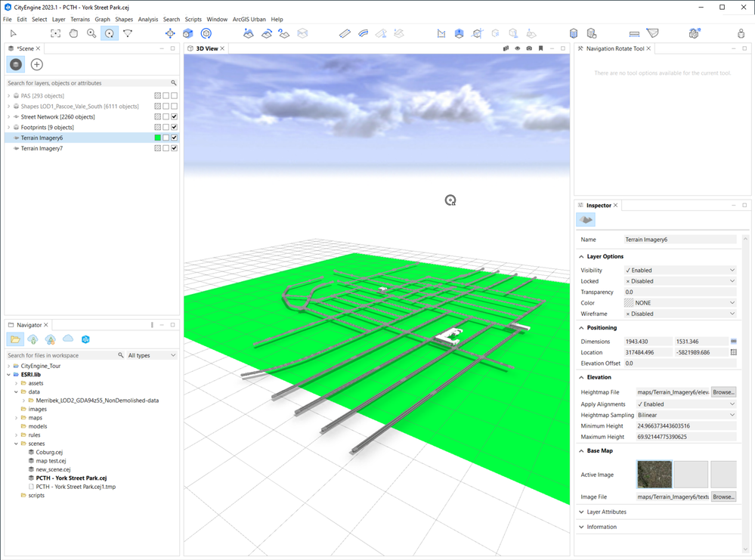This screenshot has height=560, width=755.
Task: Open the ArcGIS Urban menu
Action: coord(249,19)
